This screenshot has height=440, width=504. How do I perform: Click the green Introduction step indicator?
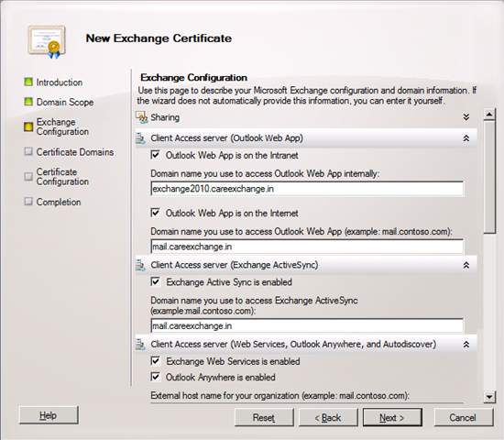pyautogui.click(x=28, y=82)
